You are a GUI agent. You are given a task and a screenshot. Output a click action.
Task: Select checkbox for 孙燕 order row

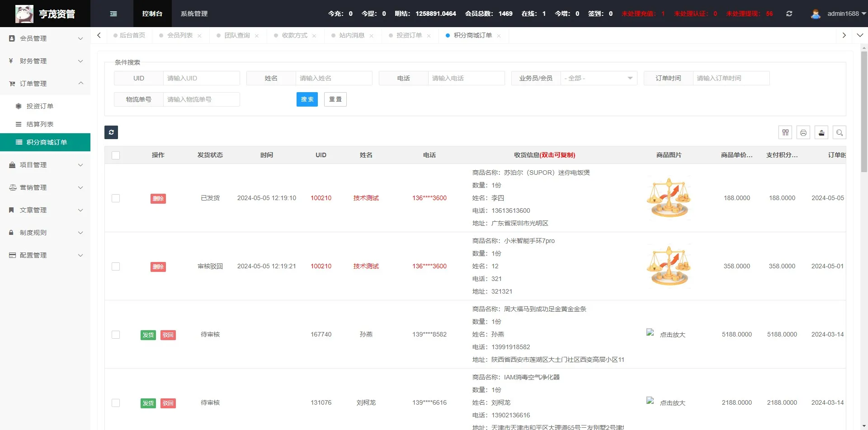[116, 335]
